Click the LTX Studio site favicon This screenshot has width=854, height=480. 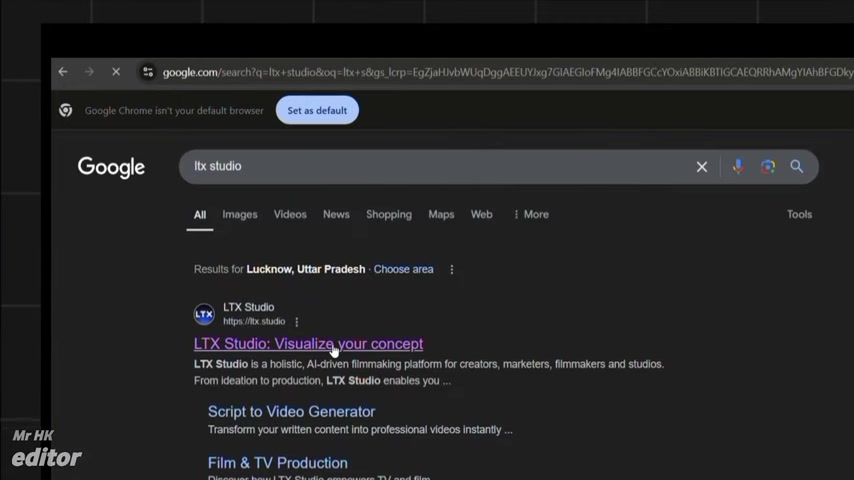[204, 314]
